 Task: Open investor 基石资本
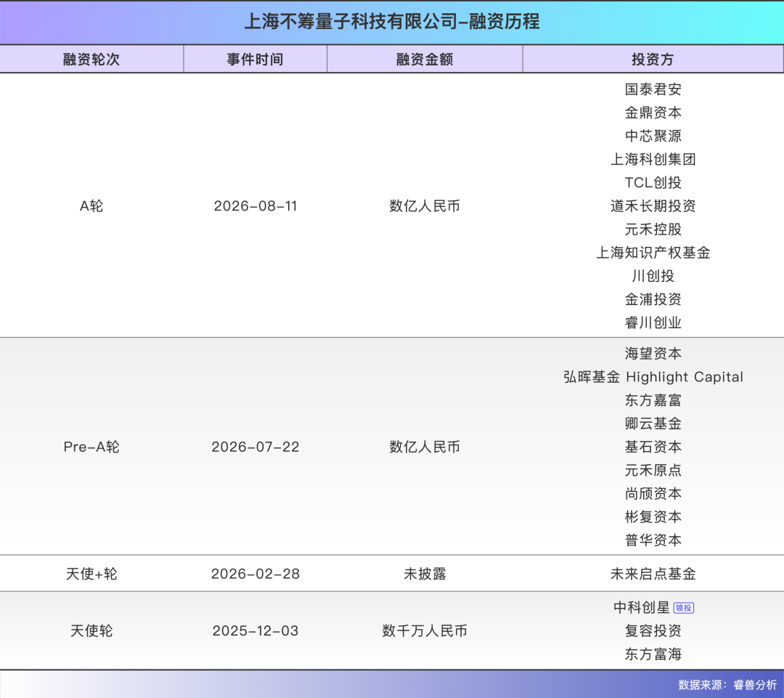(653, 447)
